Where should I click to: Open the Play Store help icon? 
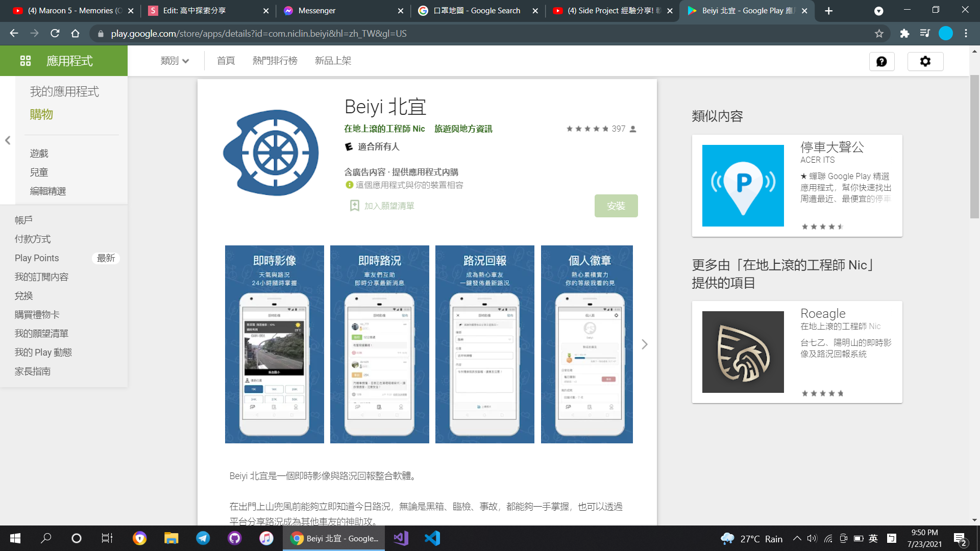pos(881,62)
